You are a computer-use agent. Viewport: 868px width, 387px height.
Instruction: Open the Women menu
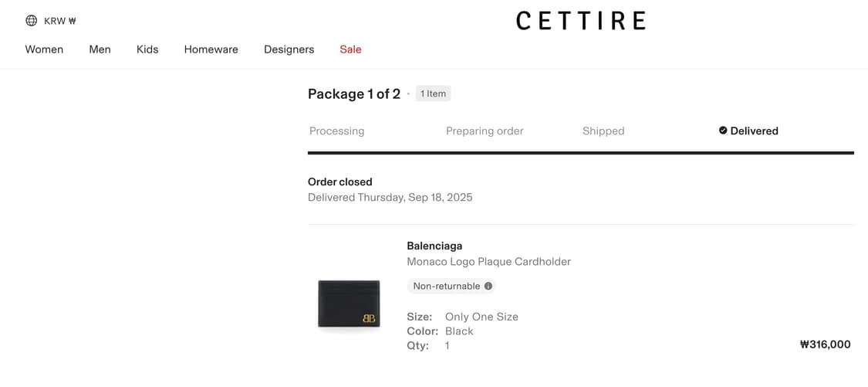point(44,49)
